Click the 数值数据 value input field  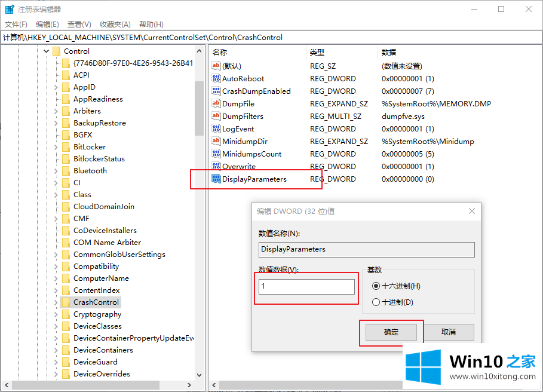(x=306, y=286)
